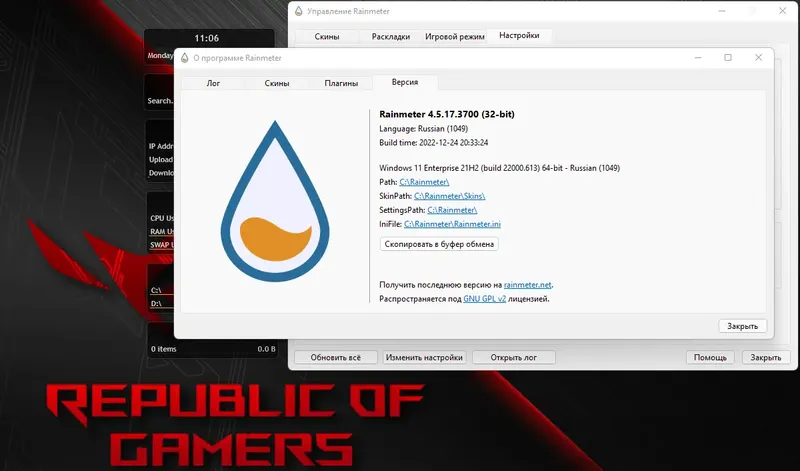Select the Настройки tab
Screen dimensions: 800x471
coord(519,35)
